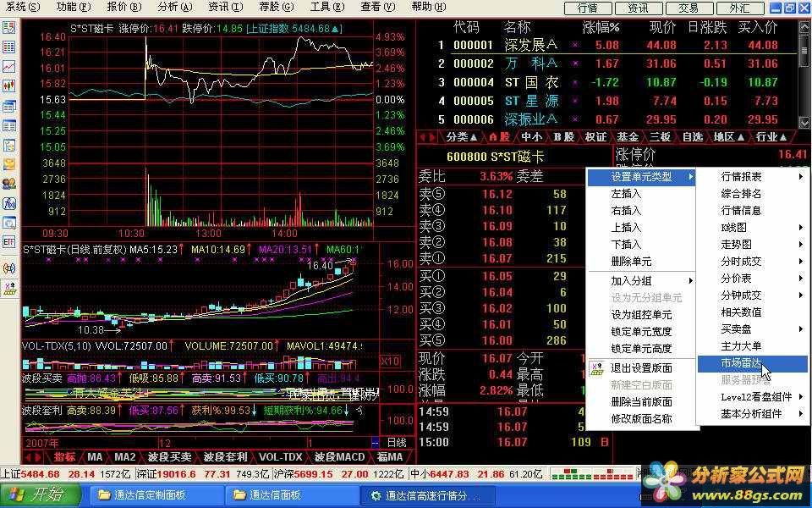Click the ETF icon in sidebar
Screen dimensions: 812x508
point(8,242)
